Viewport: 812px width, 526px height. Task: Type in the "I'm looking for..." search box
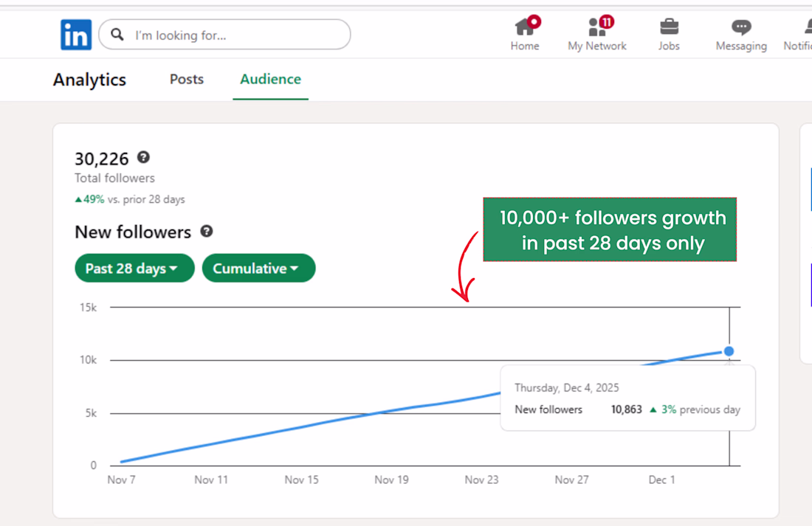coord(236,35)
